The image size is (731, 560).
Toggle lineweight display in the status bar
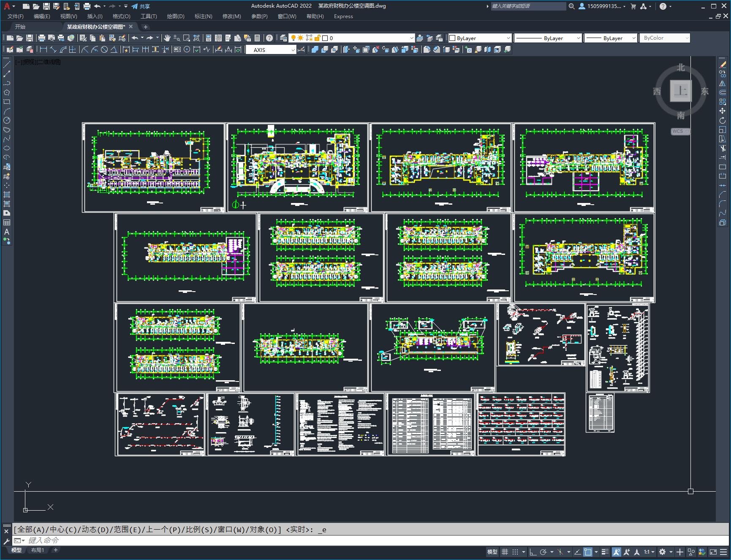[x=606, y=552]
